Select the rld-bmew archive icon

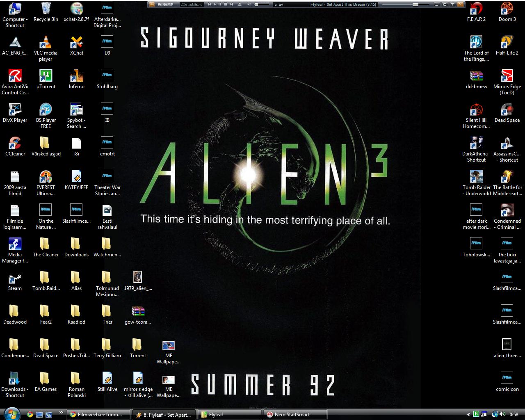pos(476,79)
